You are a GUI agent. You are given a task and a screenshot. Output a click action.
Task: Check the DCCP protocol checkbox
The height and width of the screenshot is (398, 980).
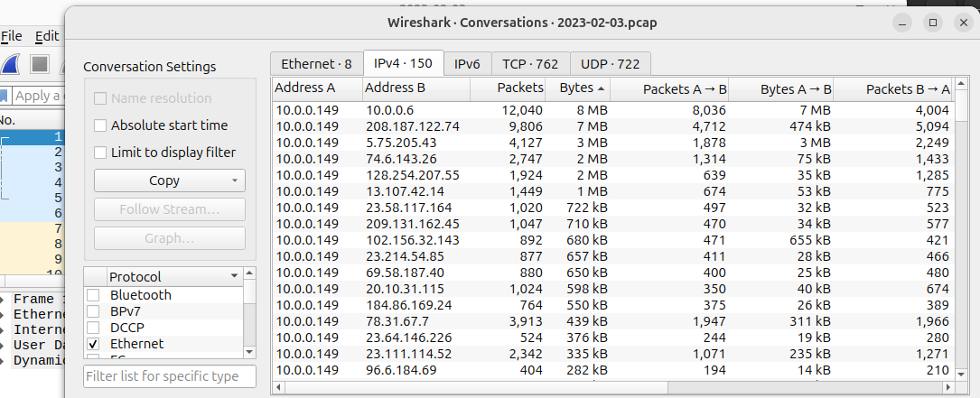point(93,328)
